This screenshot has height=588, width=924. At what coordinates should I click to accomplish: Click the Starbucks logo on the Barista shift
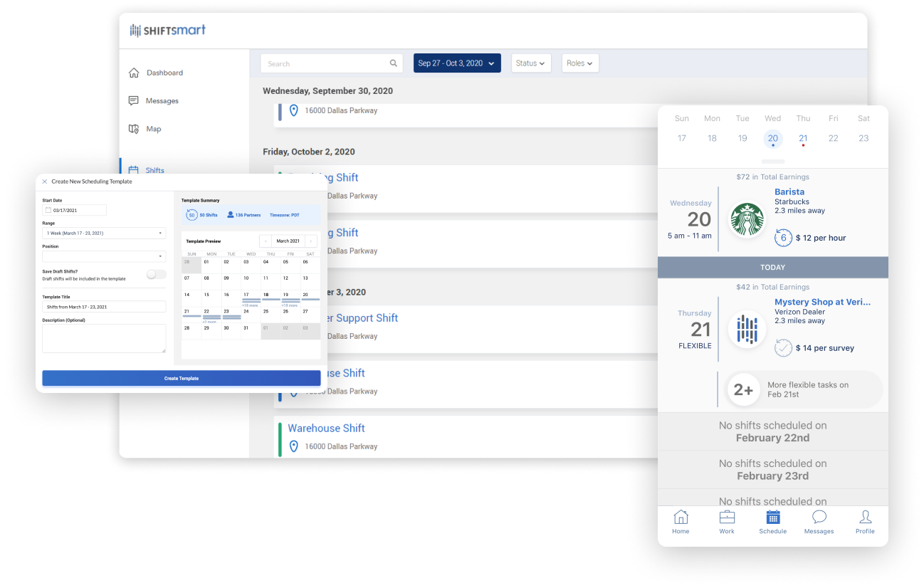pyautogui.click(x=746, y=220)
